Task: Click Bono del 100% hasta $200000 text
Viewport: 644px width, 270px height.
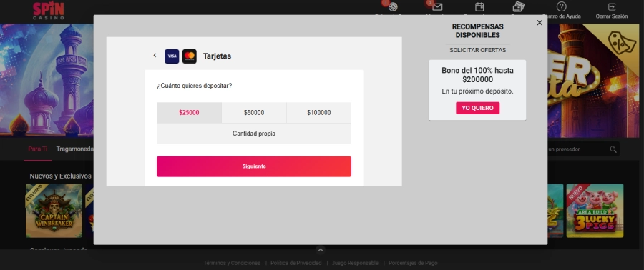Action: click(477, 75)
